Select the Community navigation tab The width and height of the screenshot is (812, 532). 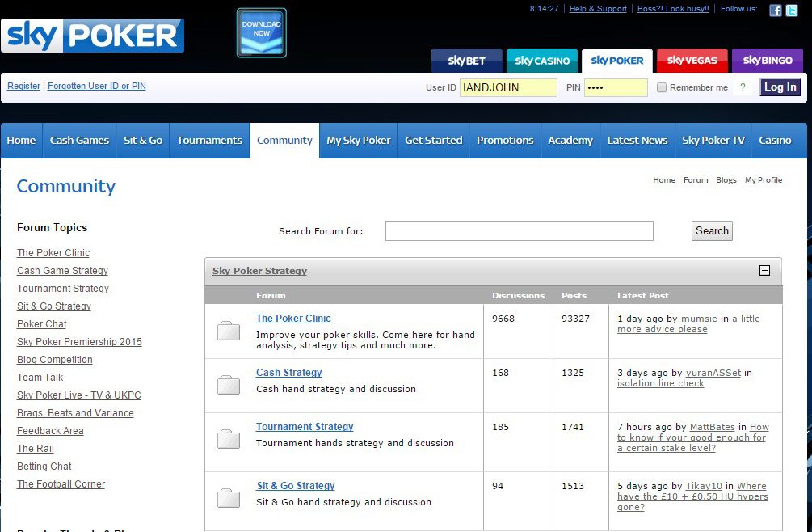coord(285,141)
